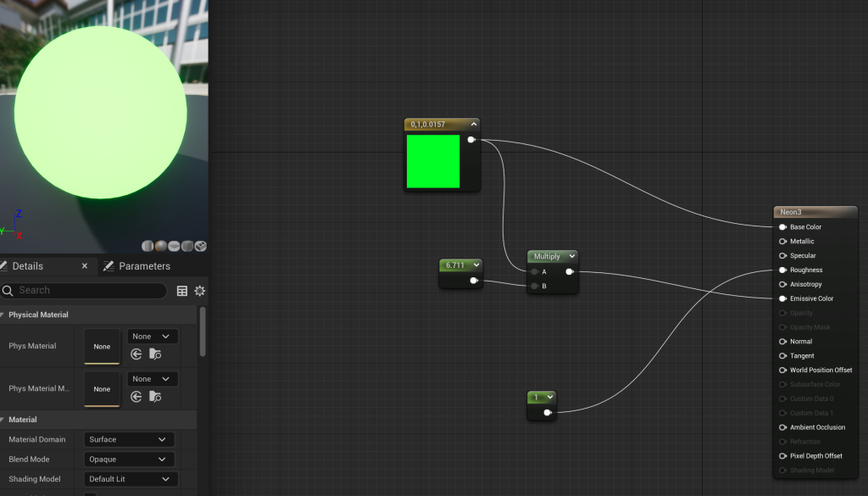Open the Blend Mode dropdown

[x=129, y=460]
